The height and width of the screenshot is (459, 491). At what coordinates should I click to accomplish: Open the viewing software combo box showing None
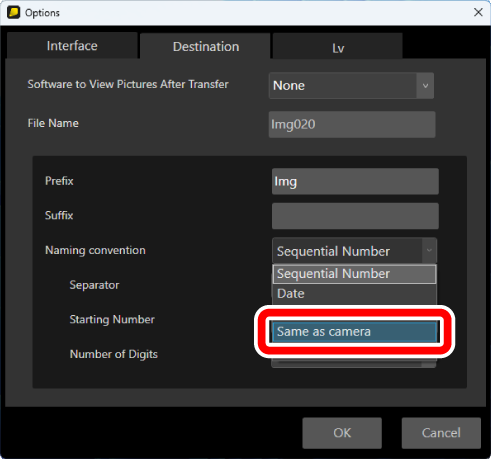click(x=351, y=86)
